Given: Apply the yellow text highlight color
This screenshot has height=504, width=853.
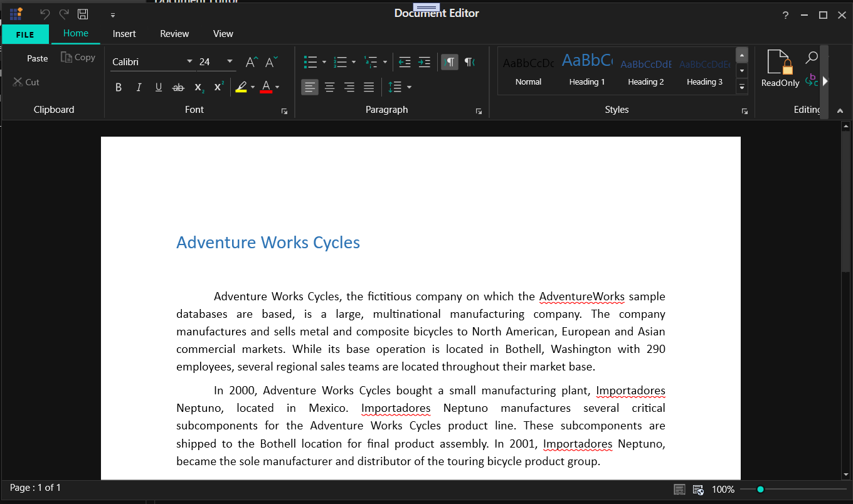Looking at the screenshot, I should [241, 87].
